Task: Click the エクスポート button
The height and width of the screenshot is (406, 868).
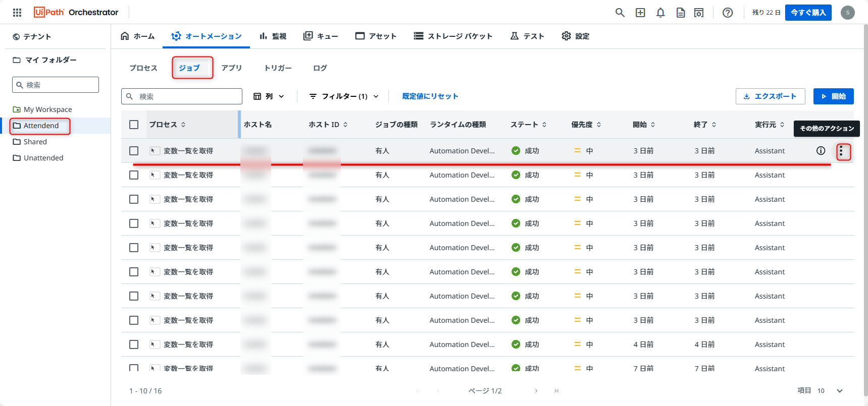Action: click(770, 96)
